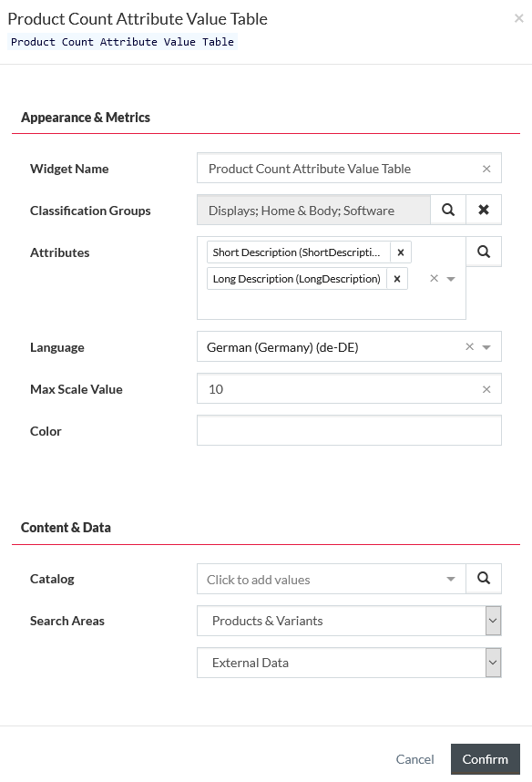
Task: Open attribute search with magnifier icon
Action: 484,252
